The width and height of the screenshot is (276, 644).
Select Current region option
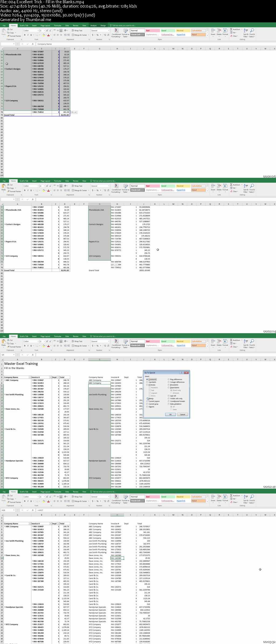[153, 401]
